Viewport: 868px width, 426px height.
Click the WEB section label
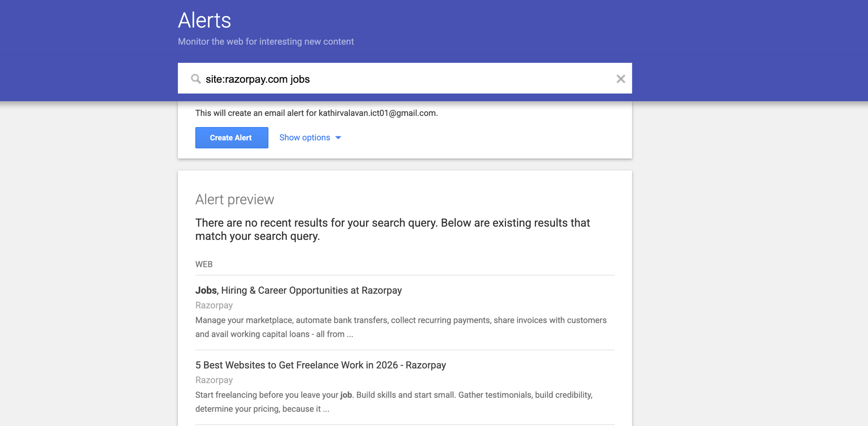(x=204, y=264)
